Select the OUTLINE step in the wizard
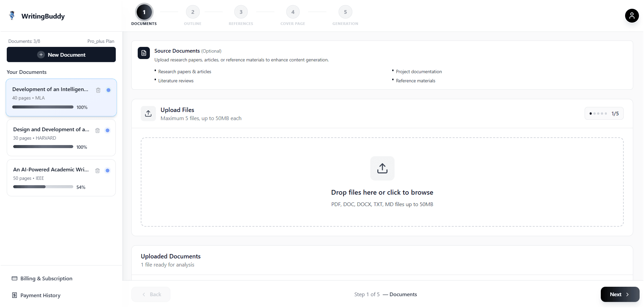 click(192, 12)
